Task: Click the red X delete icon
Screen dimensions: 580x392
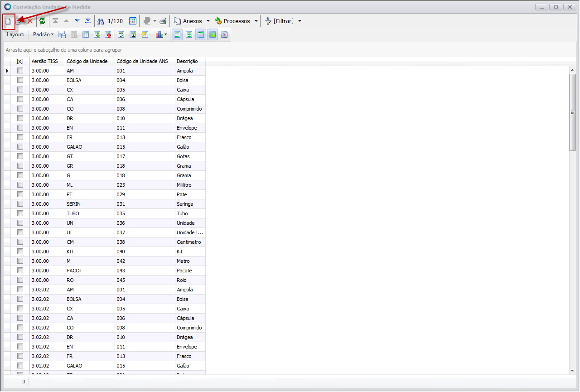Action: pos(30,21)
